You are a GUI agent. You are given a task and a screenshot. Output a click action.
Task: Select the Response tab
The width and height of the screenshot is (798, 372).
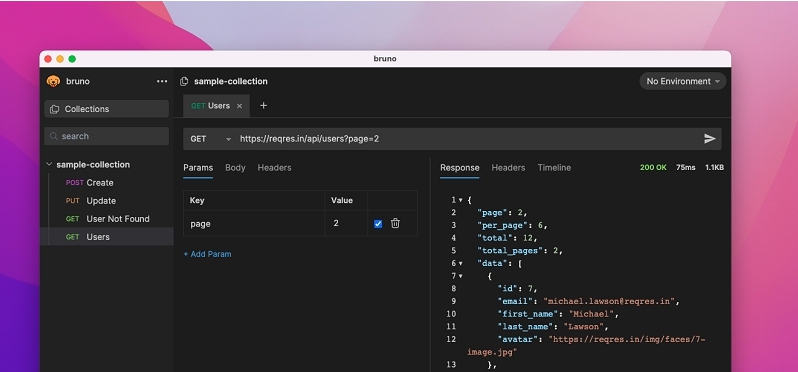pos(460,167)
